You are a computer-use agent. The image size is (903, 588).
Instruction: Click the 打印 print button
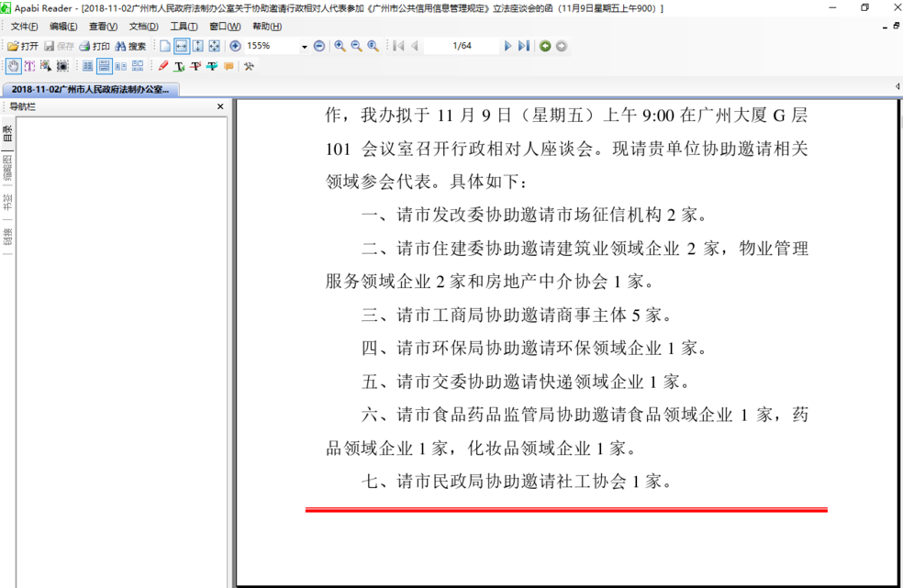[x=95, y=46]
